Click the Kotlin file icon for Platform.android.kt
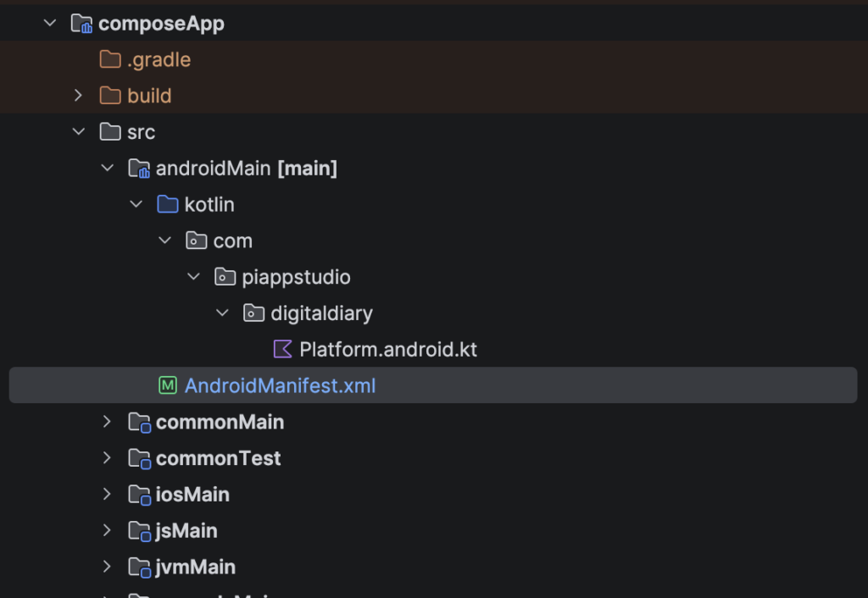The width and height of the screenshot is (868, 598). pyautogui.click(x=282, y=350)
